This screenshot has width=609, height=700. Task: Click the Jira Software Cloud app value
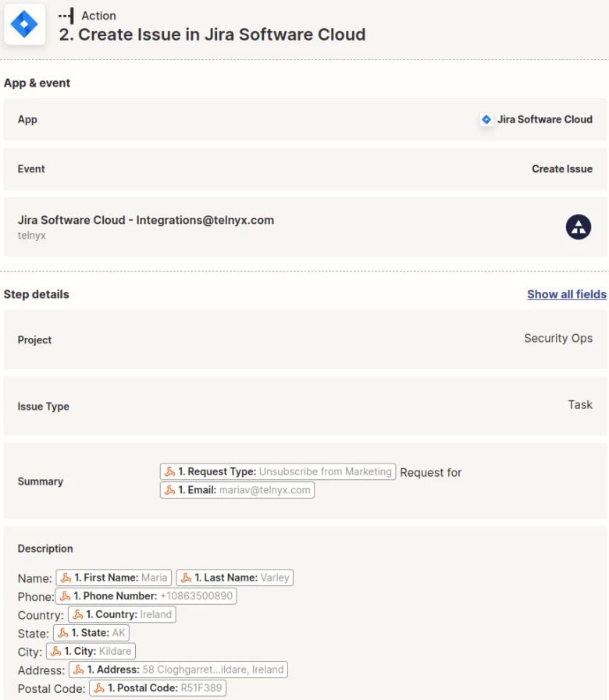(x=545, y=119)
